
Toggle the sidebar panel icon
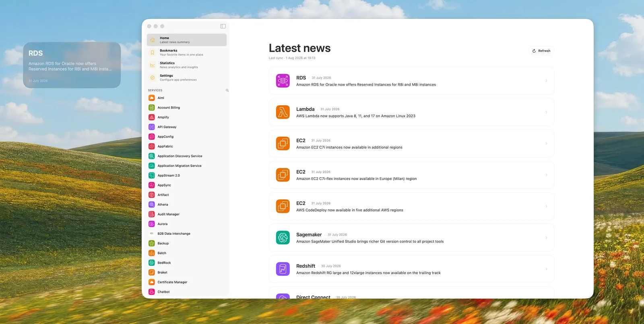point(223,26)
